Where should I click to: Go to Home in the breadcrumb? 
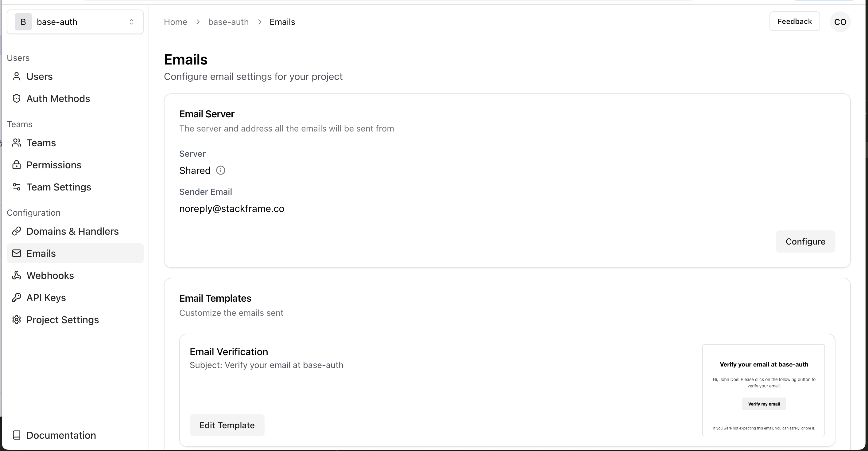tap(176, 22)
